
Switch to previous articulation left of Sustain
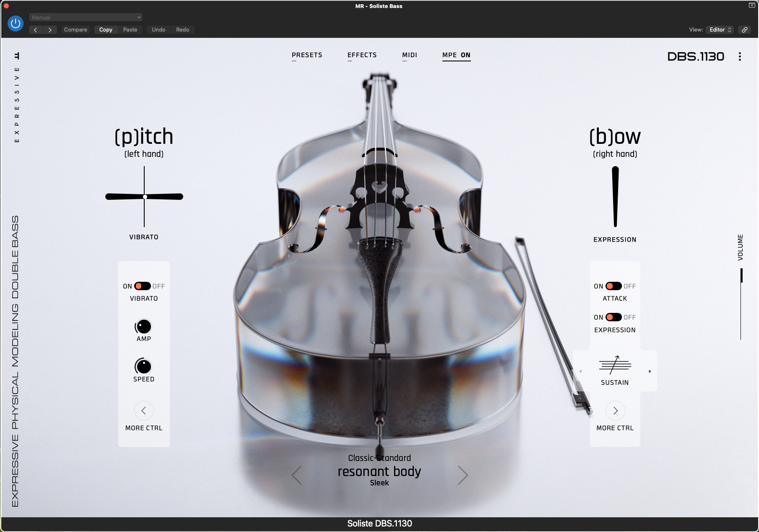coord(580,371)
